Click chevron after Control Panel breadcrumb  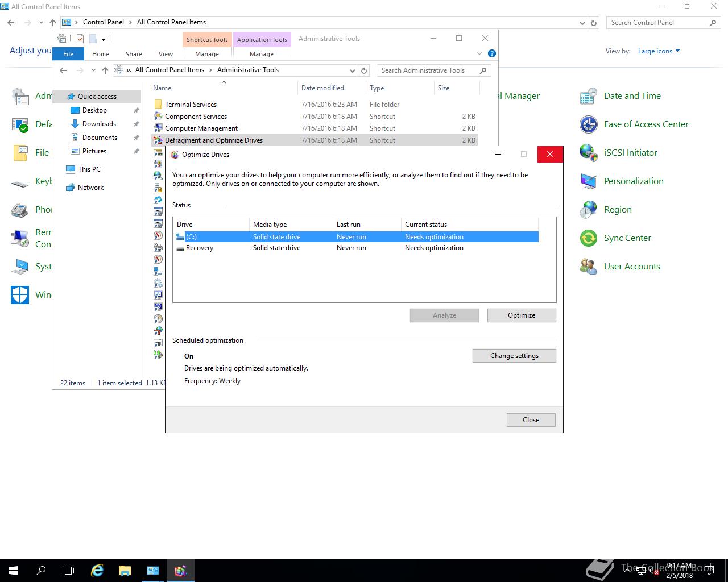point(130,22)
